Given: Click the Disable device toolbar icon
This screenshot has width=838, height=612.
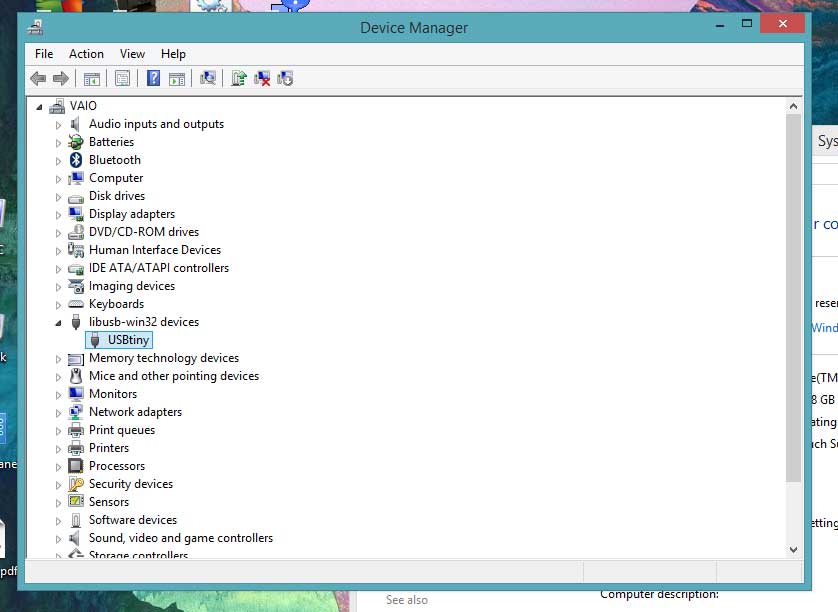Looking at the screenshot, I should pyautogui.click(x=285, y=79).
